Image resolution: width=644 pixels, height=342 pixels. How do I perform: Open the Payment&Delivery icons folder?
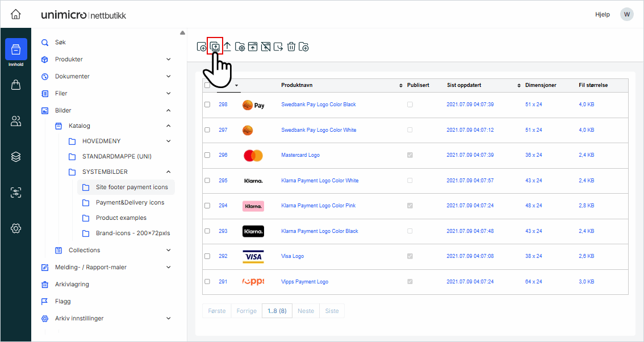pyautogui.click(x=129, y=202)
